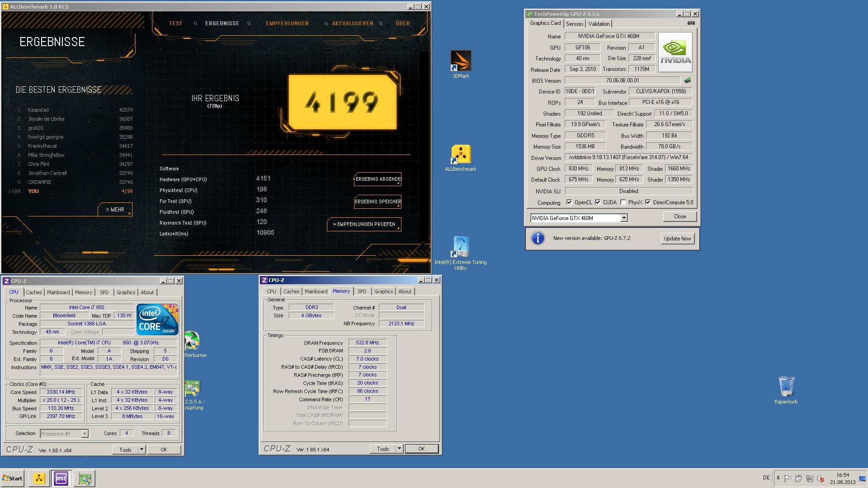868x488 pixels.
Task: Click the GPU-Z BIOS Version field
Action: pos(623,80)
